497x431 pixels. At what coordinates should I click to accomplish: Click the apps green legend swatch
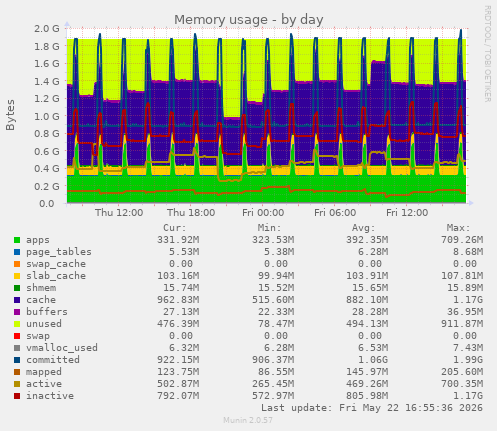coord(17,240)
